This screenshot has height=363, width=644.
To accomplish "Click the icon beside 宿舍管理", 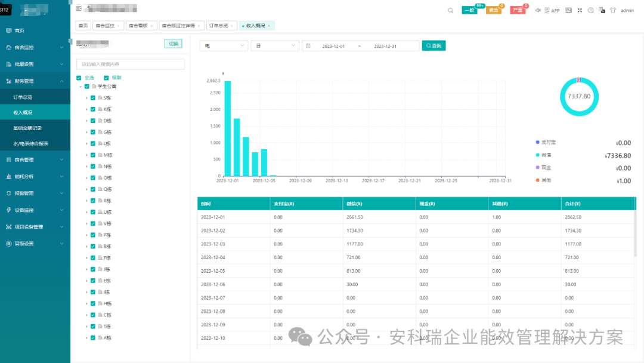I will click(8, 159).
